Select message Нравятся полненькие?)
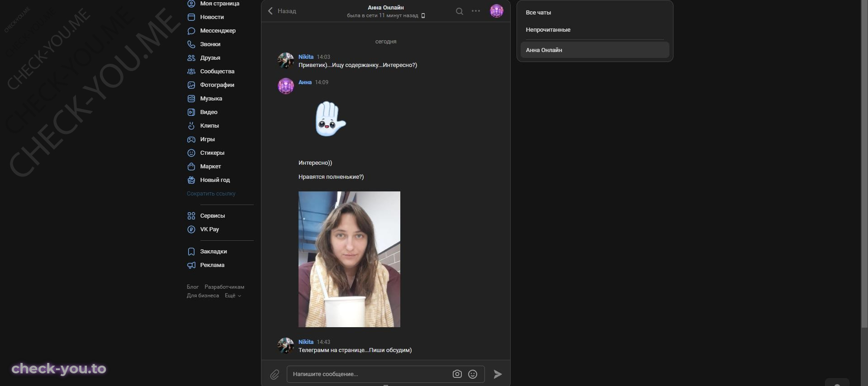The height and width of the screenshot is (386, 868). (331, 177)
